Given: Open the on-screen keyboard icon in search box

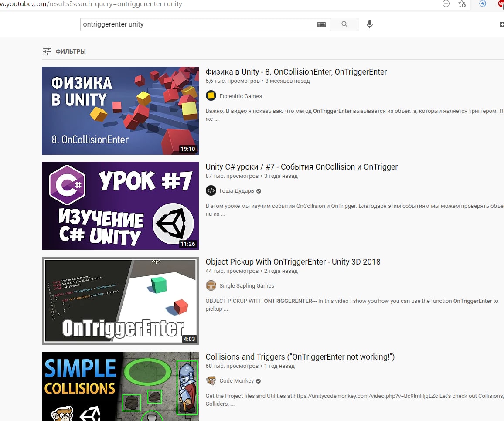Looking at the screenshot, I should click(321, 24).
